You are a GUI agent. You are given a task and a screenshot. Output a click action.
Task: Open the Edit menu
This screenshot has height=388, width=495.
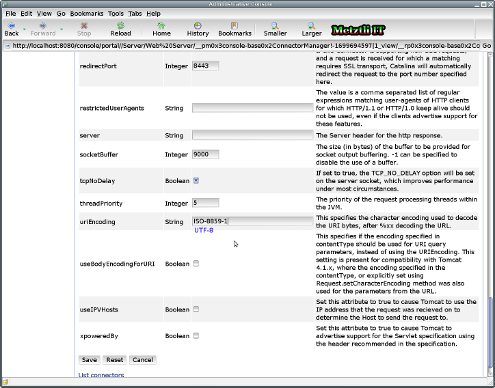(x=26, y=14)
